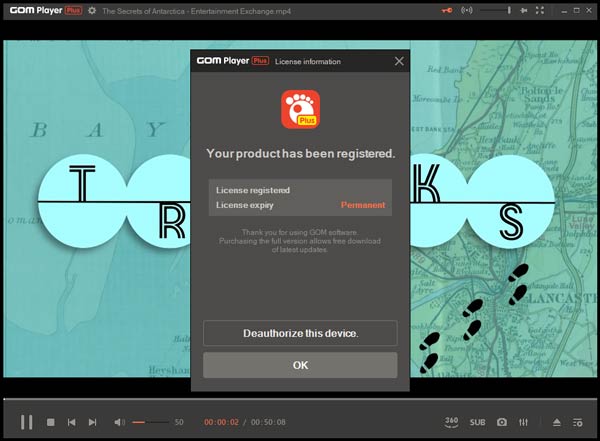Close the License information dialog
This screenshot has width=600, height=441.
(x=399, y=61)
